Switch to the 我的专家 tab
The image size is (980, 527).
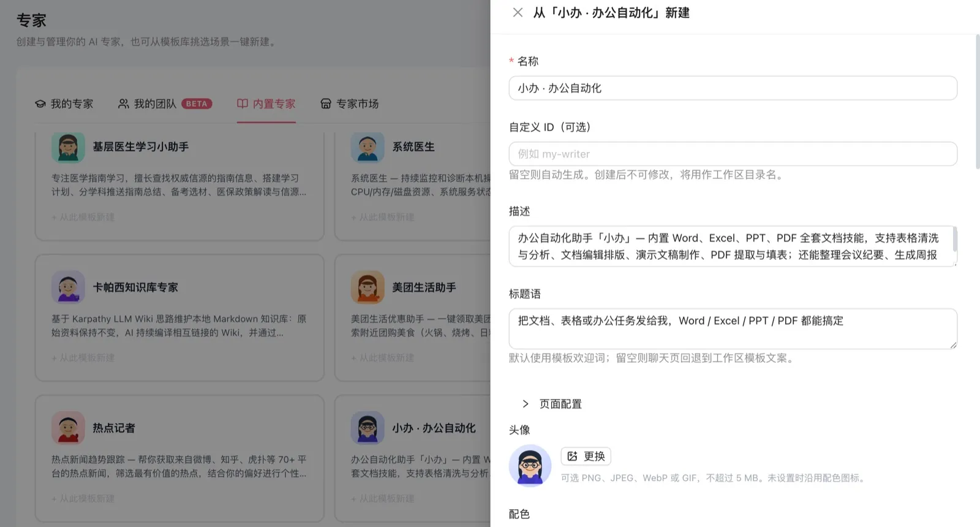(64, 104)
